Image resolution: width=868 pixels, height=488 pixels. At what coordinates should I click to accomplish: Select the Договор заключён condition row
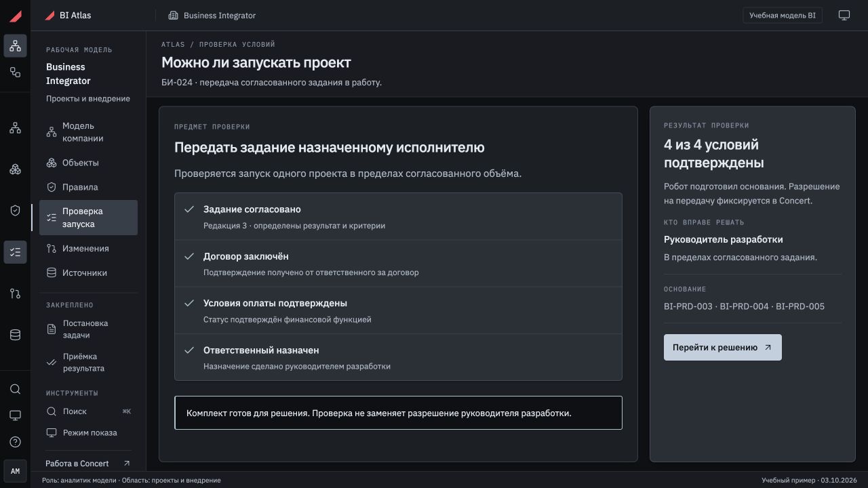coord(398,264)
